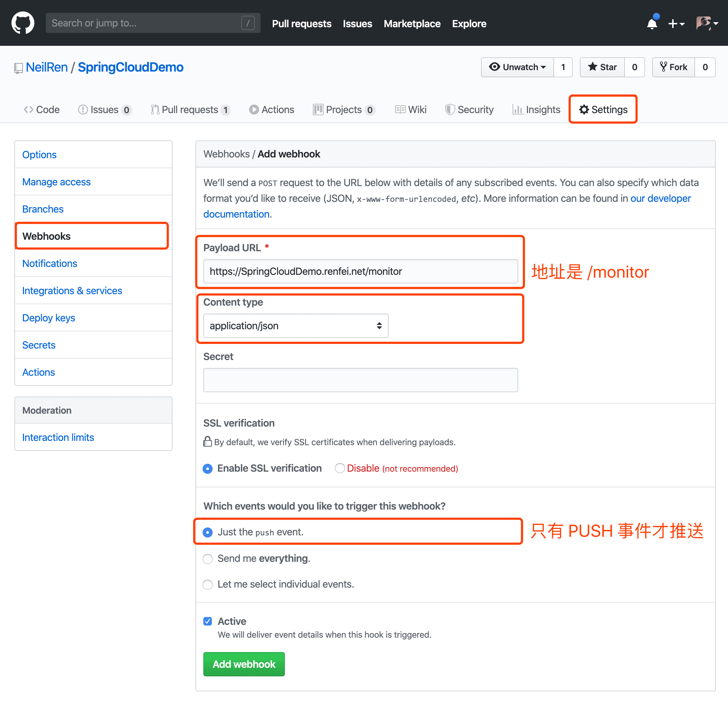The height and width of the screenshot is (710, 728).
Task: Click the GitHub Octocat logo
Action: tap(23, 23)
